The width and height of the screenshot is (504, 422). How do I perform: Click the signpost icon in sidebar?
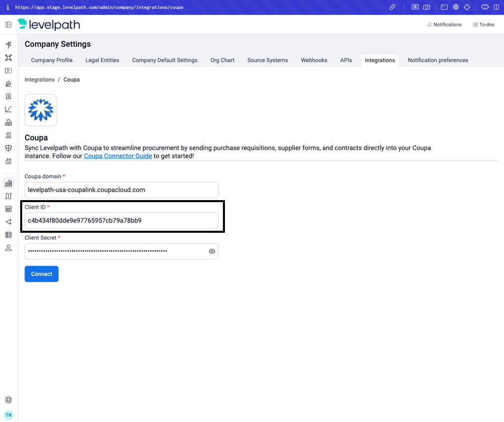click(8, 45)
